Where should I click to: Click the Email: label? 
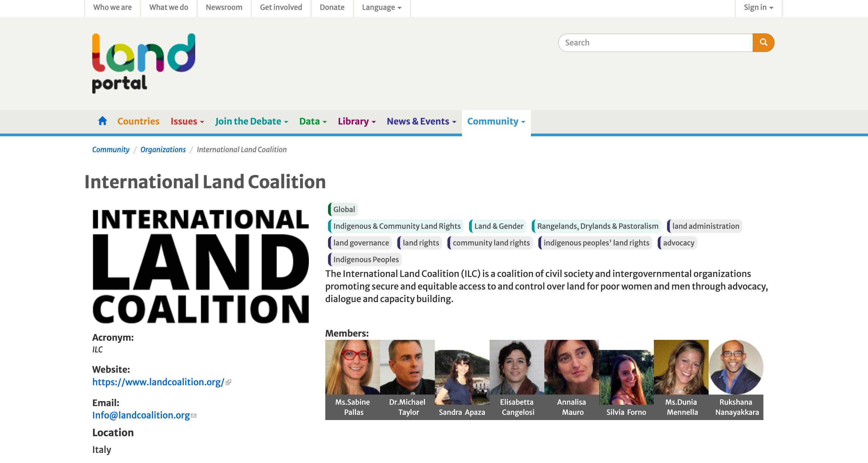(x=106, y=403)
